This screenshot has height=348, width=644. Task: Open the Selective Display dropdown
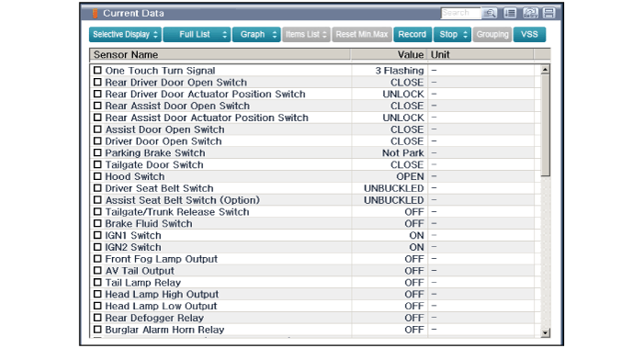(125, 35)
